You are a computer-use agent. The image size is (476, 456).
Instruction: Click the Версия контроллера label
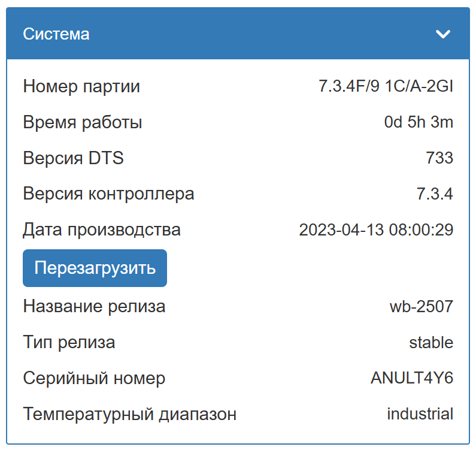pyautogui.click(x=108, y=194)
